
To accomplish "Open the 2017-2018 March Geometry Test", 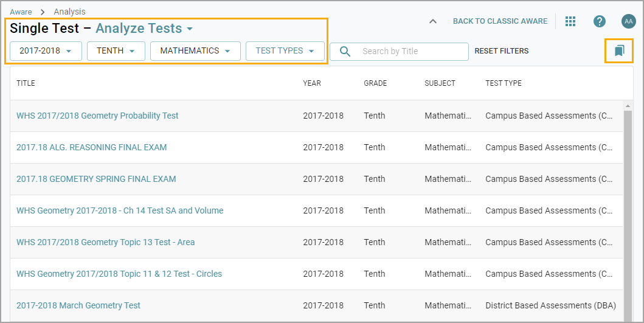I will coord(78,305).
